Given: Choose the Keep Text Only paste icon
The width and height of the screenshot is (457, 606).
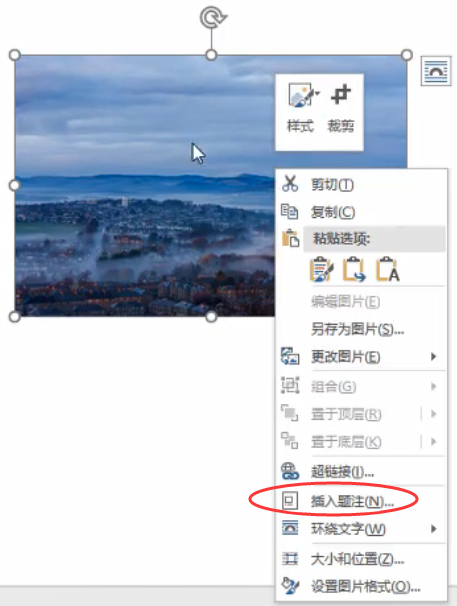Looking at the screenshot, I should coord(387,269).
